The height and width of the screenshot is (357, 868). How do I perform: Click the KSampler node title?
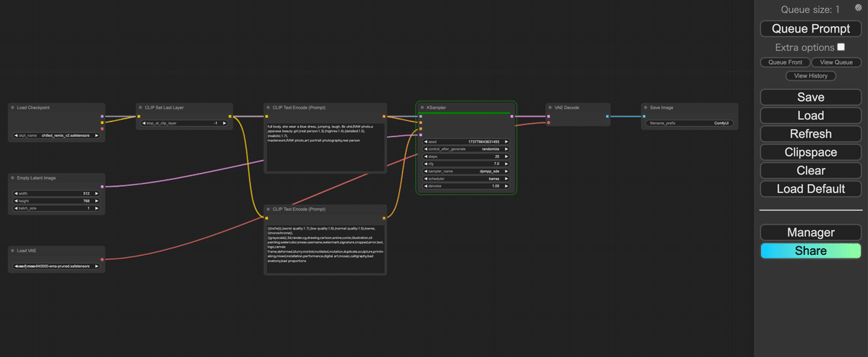tap(436, 107)
